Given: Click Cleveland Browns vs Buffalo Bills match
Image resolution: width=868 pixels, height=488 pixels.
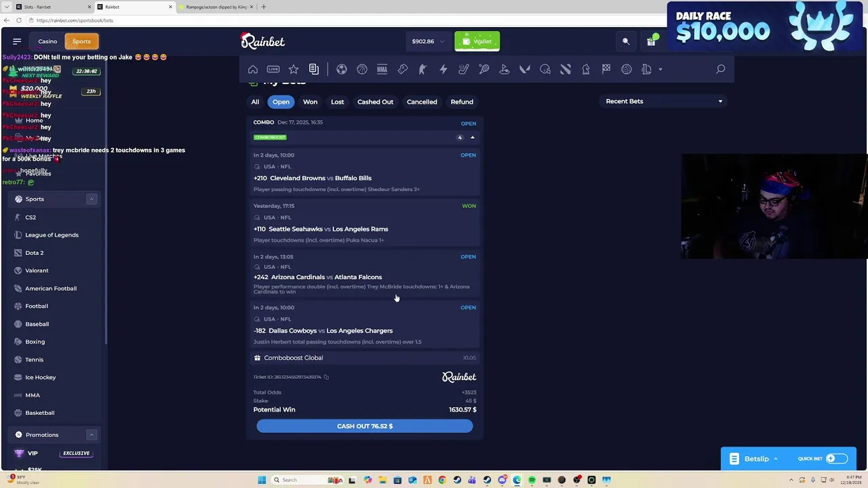Looking at the screenshot, I should pyautogui.click(x=321, y=178).
